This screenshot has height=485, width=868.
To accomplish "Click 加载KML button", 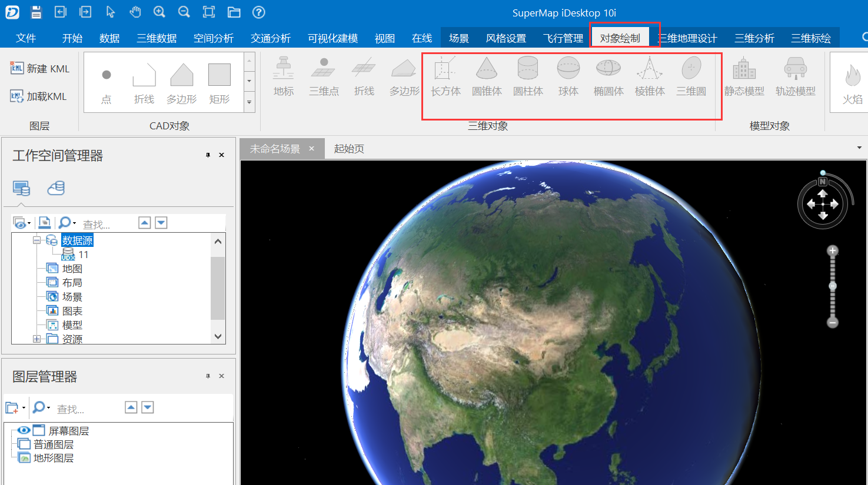I will point(39,96).
